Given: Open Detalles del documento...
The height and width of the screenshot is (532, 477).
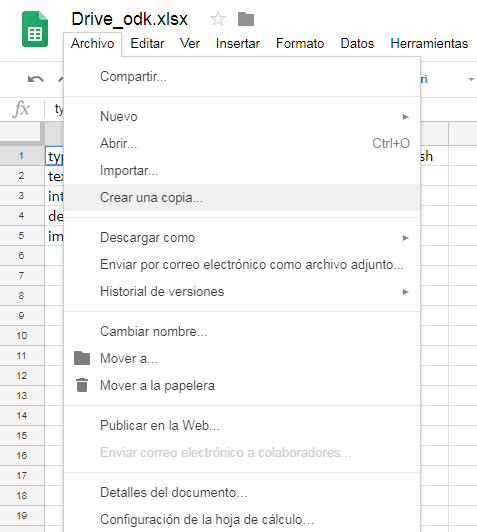Looking at the screenshot, I should click(242, 492).
